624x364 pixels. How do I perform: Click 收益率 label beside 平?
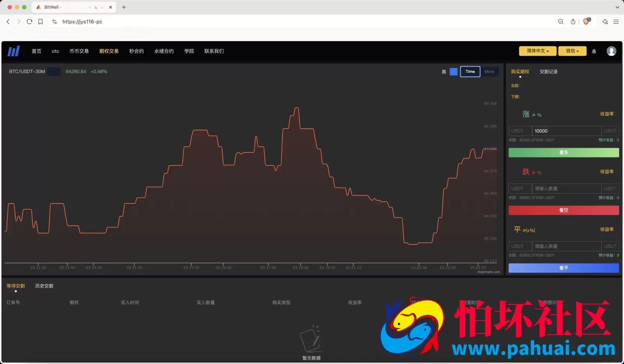click(x=607, y=230)
